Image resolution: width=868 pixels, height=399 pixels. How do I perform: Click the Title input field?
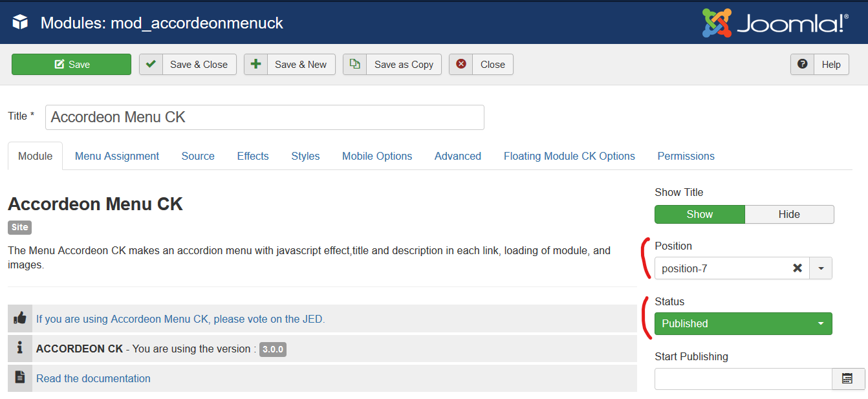265,117
